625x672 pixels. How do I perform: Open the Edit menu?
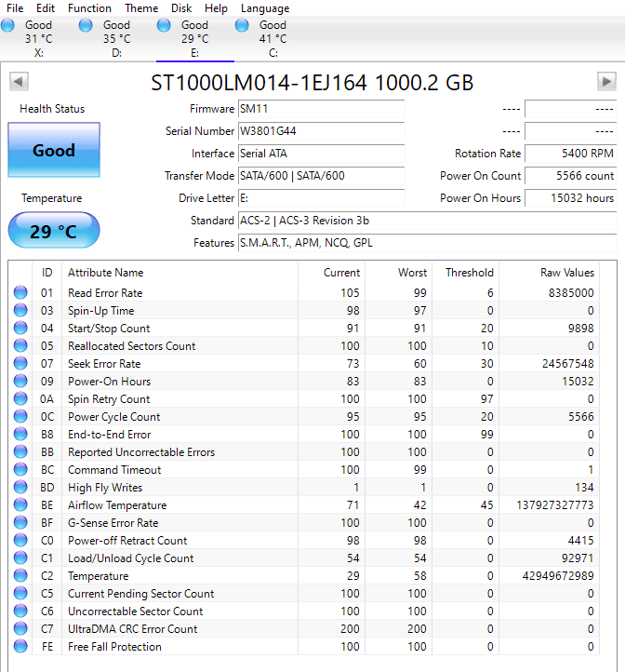46,8
